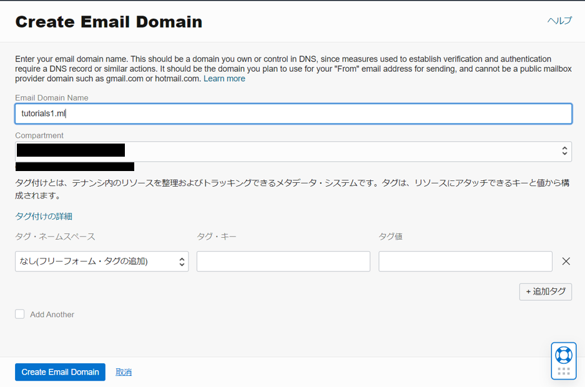Screen dimensions: 585x392
Task: Click the Email Domain Name label
Action: pos(52,98)
